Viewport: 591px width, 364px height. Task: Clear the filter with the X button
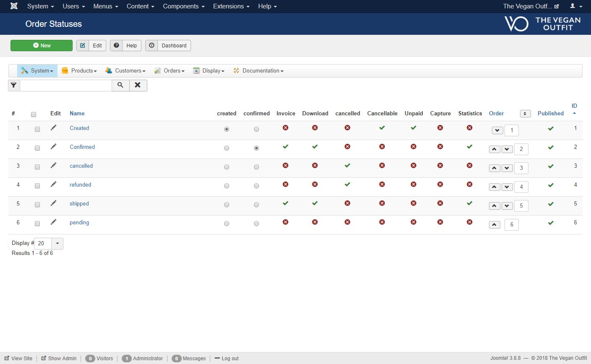[x=138, y=85]
